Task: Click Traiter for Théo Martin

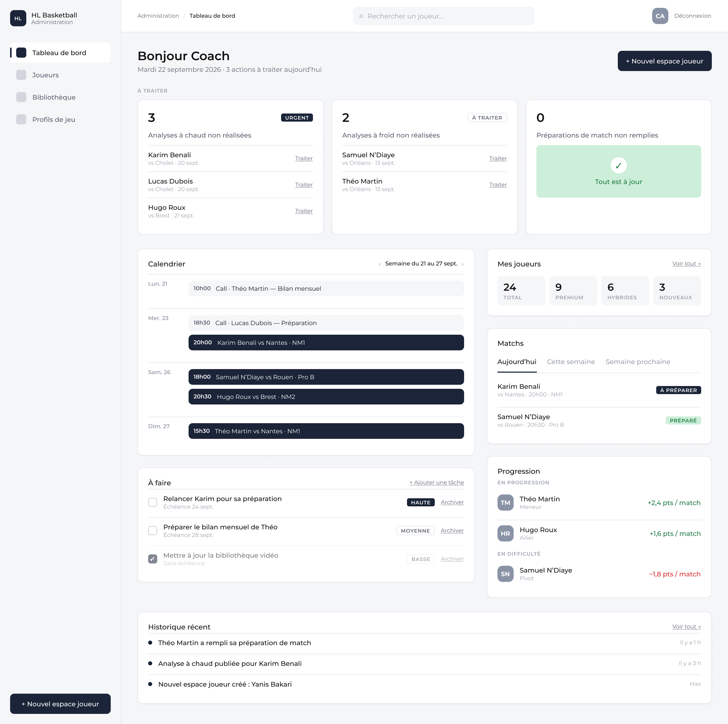Action: click(x=498, y=185)
